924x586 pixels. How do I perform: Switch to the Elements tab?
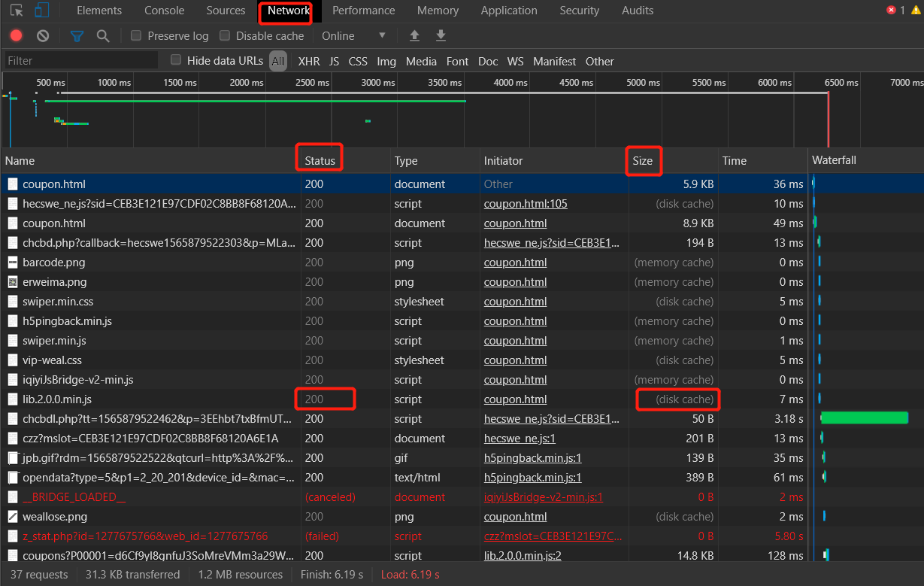[99, 11]
